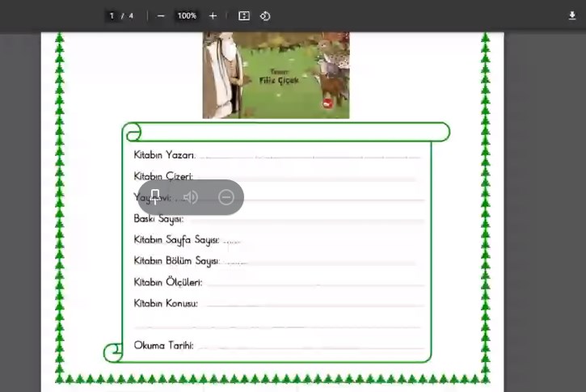586x392 pixels.
Task: Zoom out with the minus button
Action: pos(161,16)
